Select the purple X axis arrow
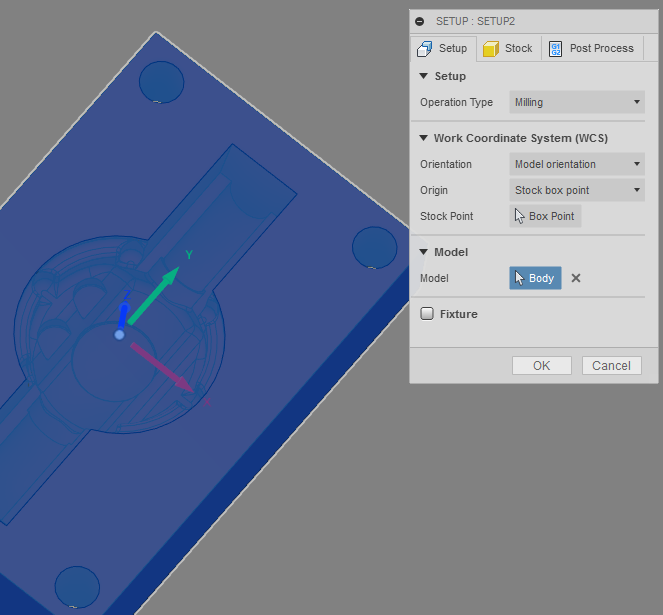This screenshot has width=663, height=615. point(162,367)
